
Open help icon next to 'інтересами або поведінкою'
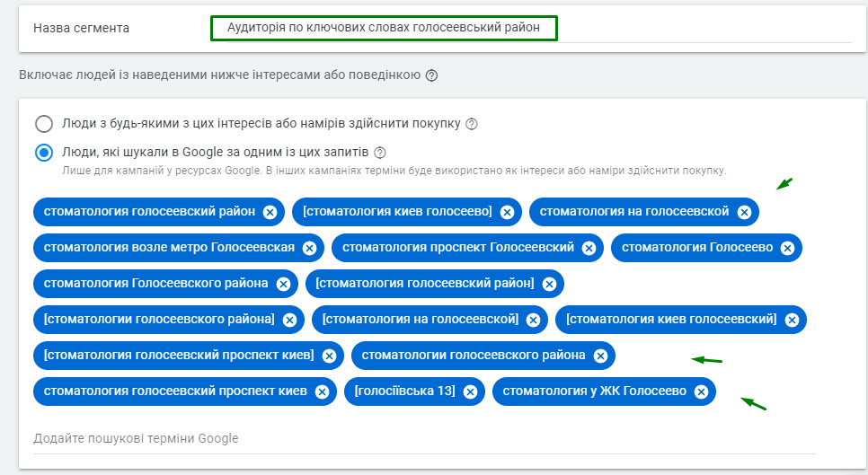tap(431, 76)
